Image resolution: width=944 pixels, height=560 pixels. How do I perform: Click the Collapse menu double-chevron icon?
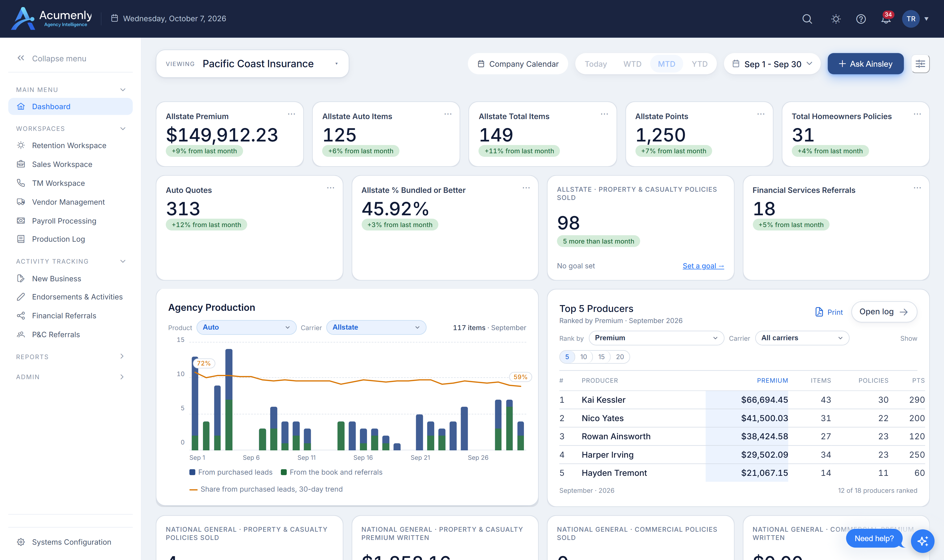[x=21, y=58]
